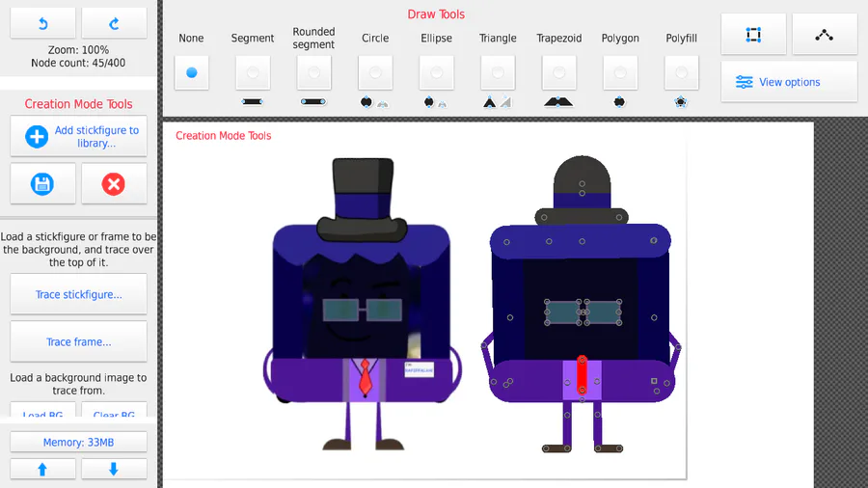Screen dimensions: 868x488
Task: Click the polyfill shape preview icon
Action: (681, 102)
